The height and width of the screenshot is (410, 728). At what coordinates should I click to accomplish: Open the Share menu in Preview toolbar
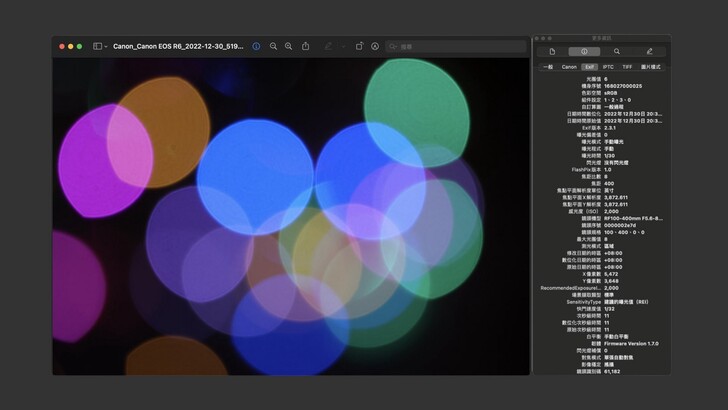(305, 46)
